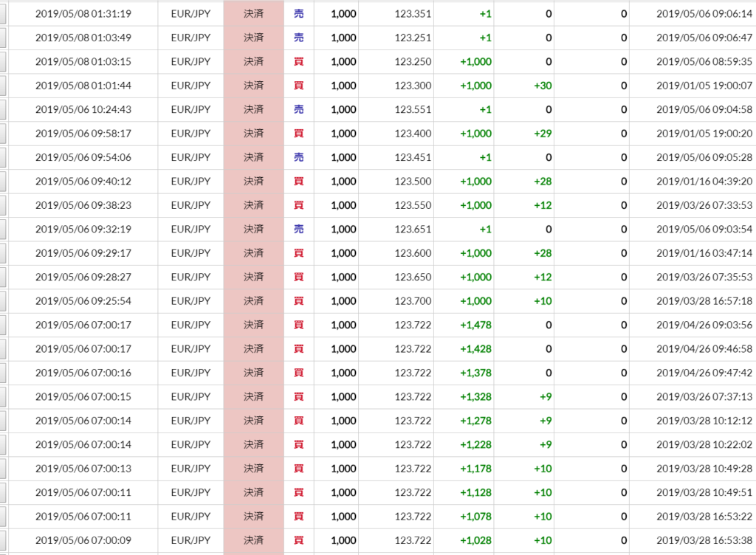
Task: Open entry date 2019/05/06 09:06:47
Action: coord(704,38)
